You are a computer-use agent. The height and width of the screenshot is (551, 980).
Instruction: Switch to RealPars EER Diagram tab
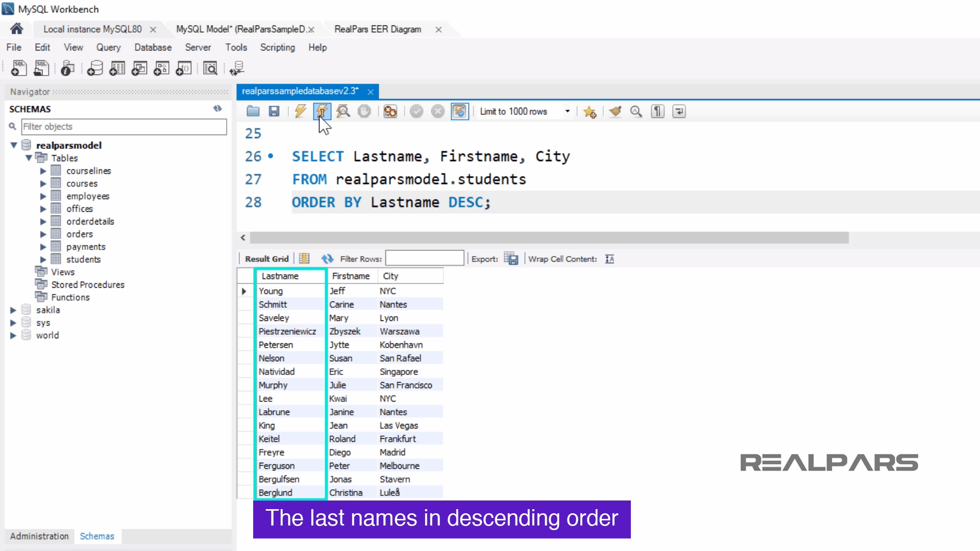point(378,29)
